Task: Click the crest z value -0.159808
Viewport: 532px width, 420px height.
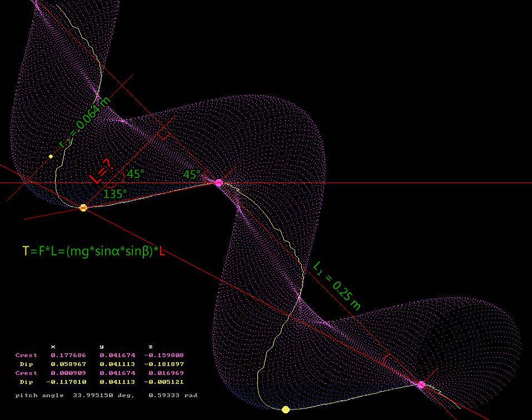Action: click(x=164, y=355)
